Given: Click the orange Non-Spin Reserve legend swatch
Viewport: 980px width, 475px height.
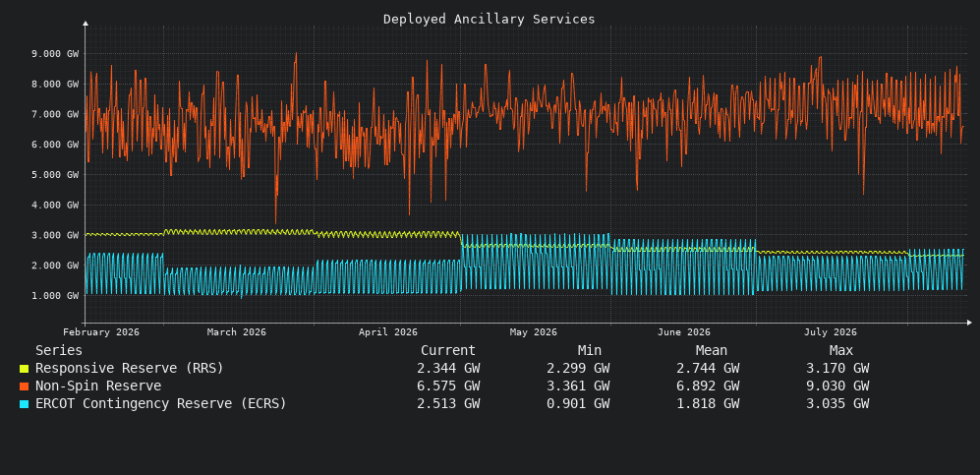Looking at the screenshot, I should point(24,386).
